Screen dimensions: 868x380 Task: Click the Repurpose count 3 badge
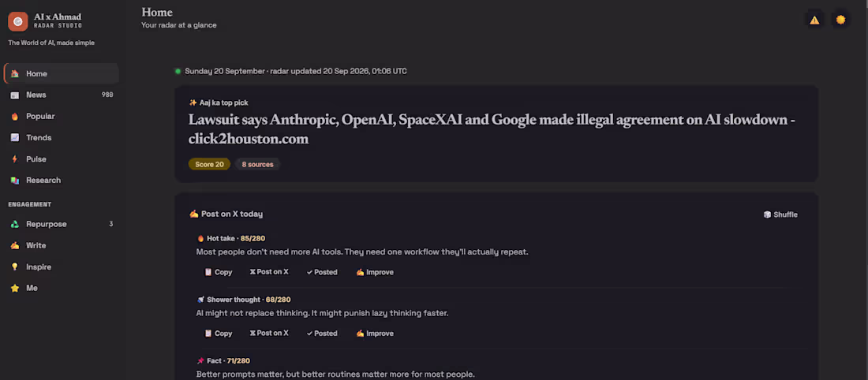[x=111, y=224]
